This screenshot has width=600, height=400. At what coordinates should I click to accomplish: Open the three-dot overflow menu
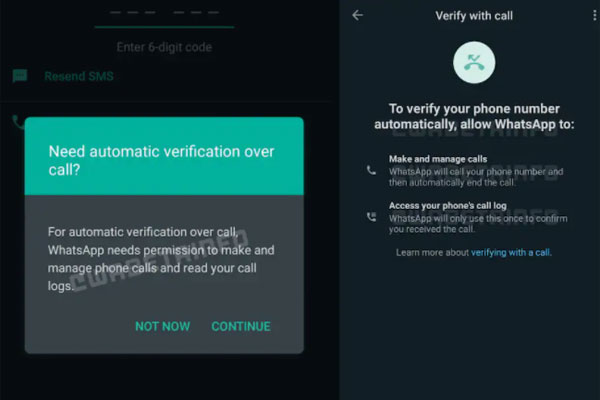[x=594, y=16]
